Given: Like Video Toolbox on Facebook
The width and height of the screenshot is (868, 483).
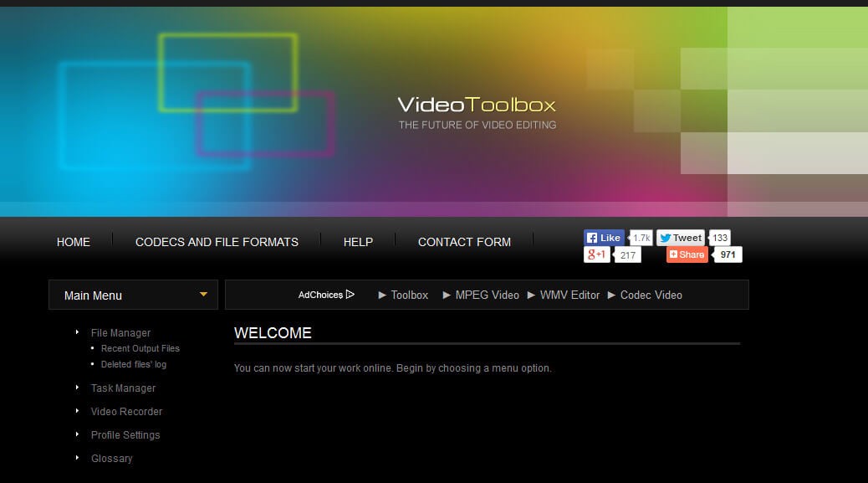Looking at the screenshot, I should (604, 238).
